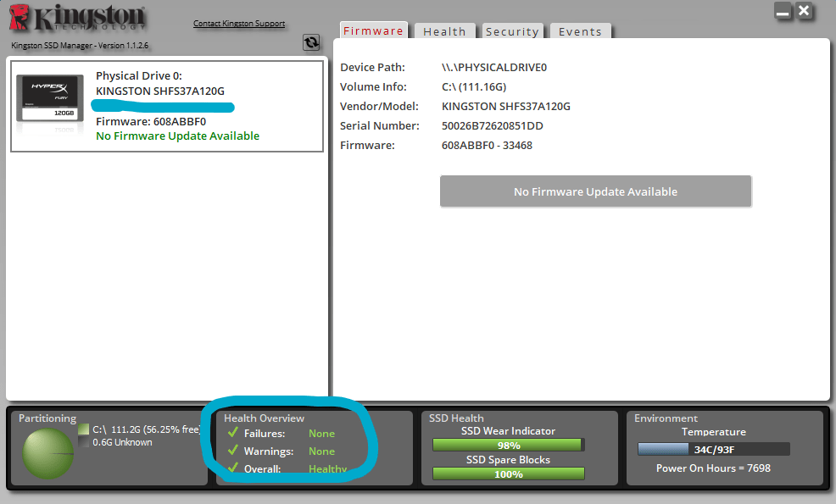The height and width of the screenshot is (504, 836).
Task: Click C:\ 111.2G (56.25% free) text
Action: (147, 429)
